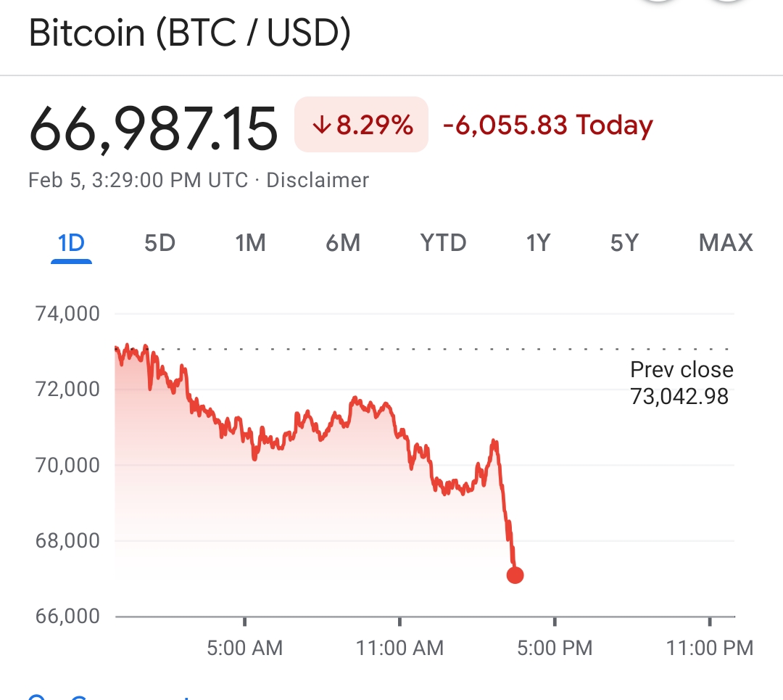Click the 5:00 AM time axis label

(x=244, y=648)
